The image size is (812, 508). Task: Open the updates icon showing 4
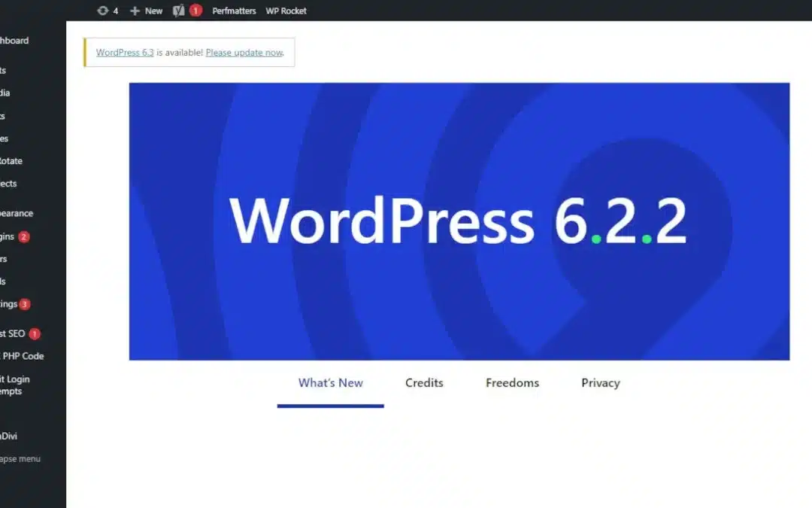point(108,11)
